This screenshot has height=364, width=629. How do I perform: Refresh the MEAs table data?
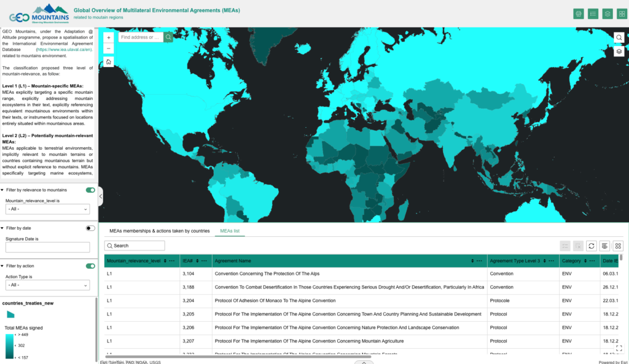(592, 246)
